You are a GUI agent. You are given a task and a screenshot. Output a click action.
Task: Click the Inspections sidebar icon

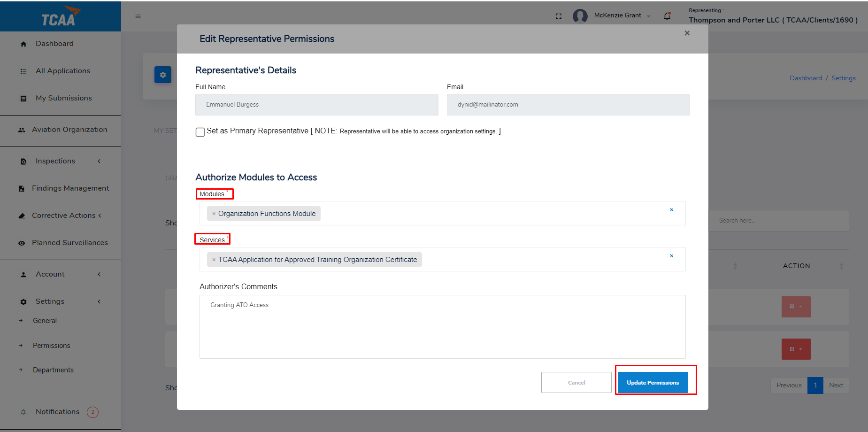coord(23,162)
